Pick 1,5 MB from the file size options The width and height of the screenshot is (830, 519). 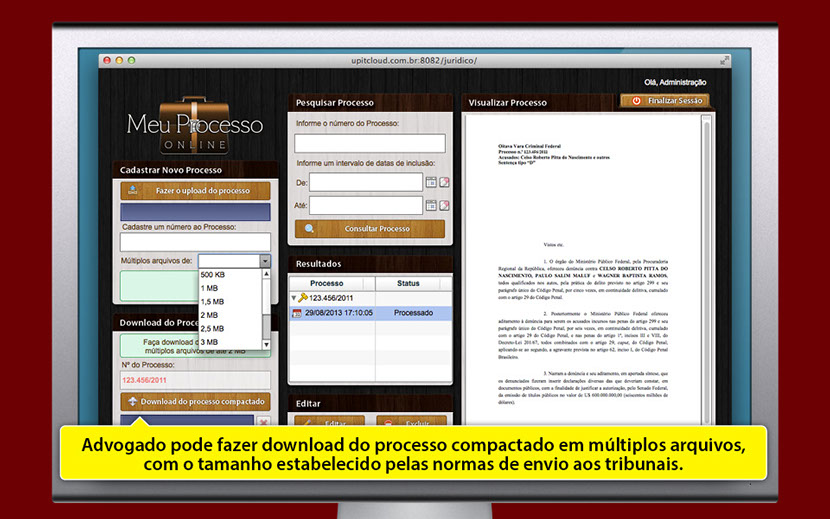(212, 302)
